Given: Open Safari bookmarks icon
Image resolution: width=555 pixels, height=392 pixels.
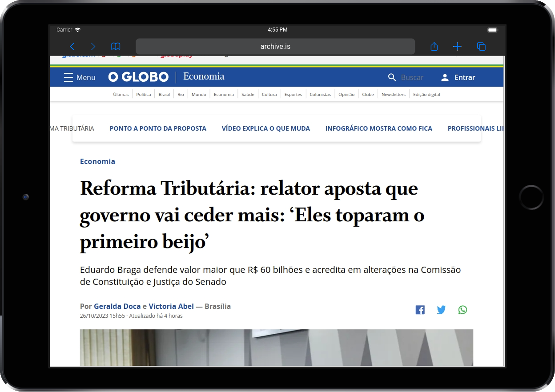Looking at the screenshot, I should pyautogui.click(x=116, y=46).
